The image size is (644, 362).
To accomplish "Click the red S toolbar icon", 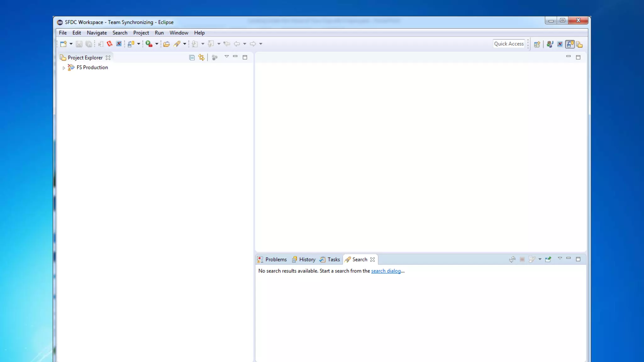I will click(x=109, y=44).
